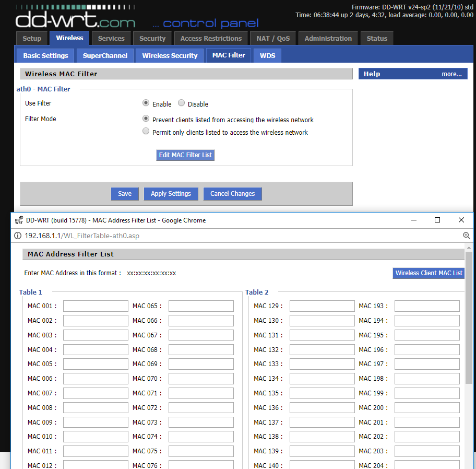Click the MAC 005 input field
The image size is (476, 469).
96,364
